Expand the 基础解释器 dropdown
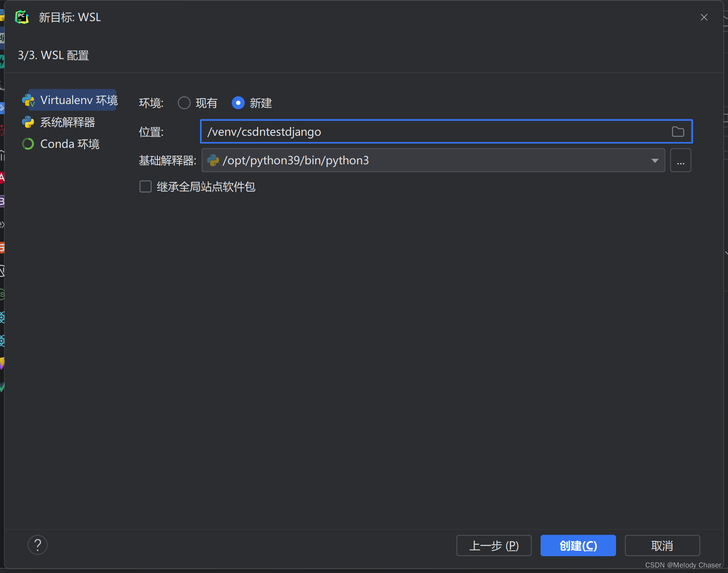This screenshot has height=573, width=728. (x=654, y=160)
